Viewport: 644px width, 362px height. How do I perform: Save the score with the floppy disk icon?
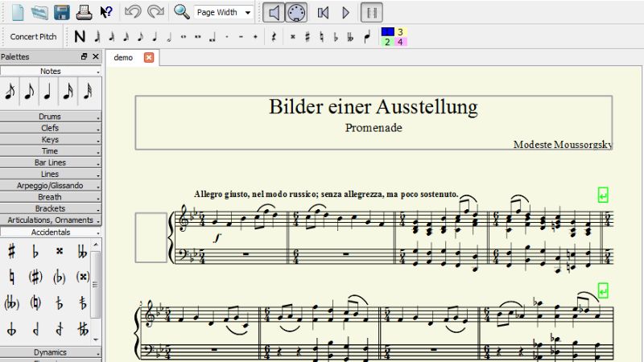[62, 12]
